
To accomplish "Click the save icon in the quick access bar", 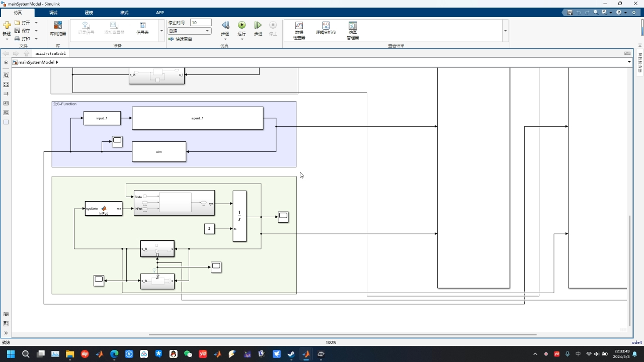I will (x=570, y=12).
